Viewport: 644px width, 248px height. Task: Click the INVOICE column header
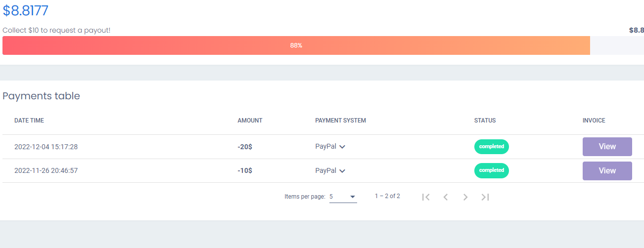pos(594,121)
